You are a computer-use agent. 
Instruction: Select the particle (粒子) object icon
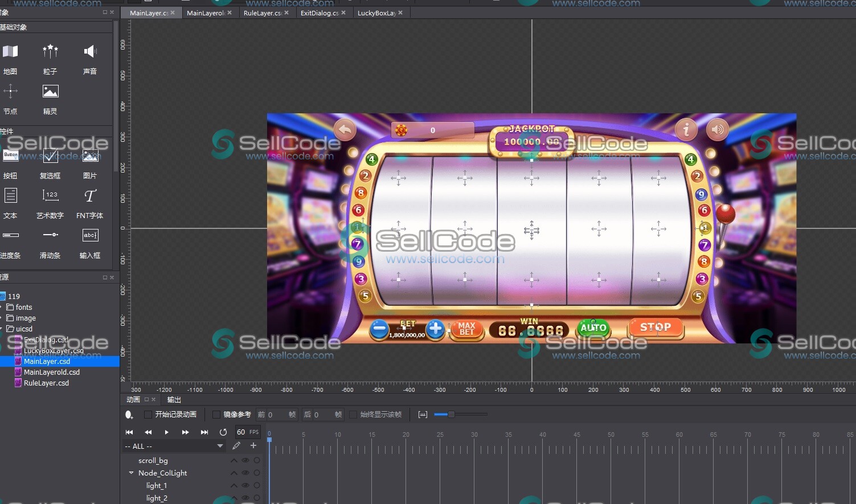(x=50, y=52)
